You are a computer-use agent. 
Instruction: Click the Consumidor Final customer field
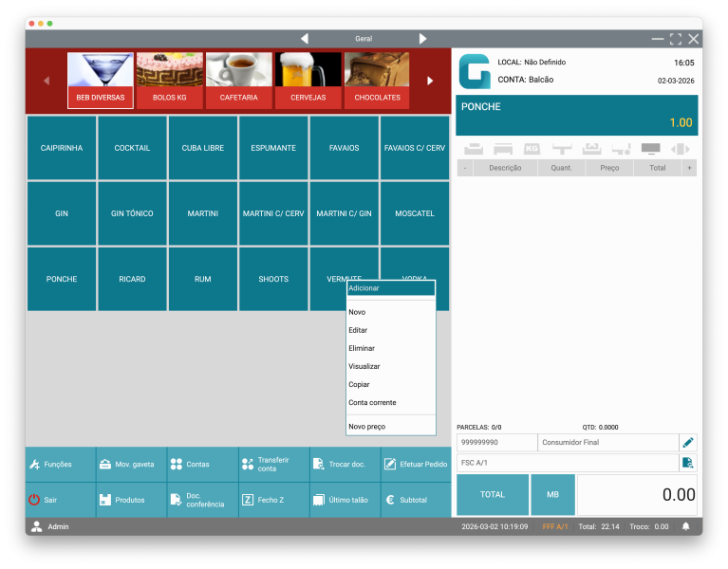[607, 443]
